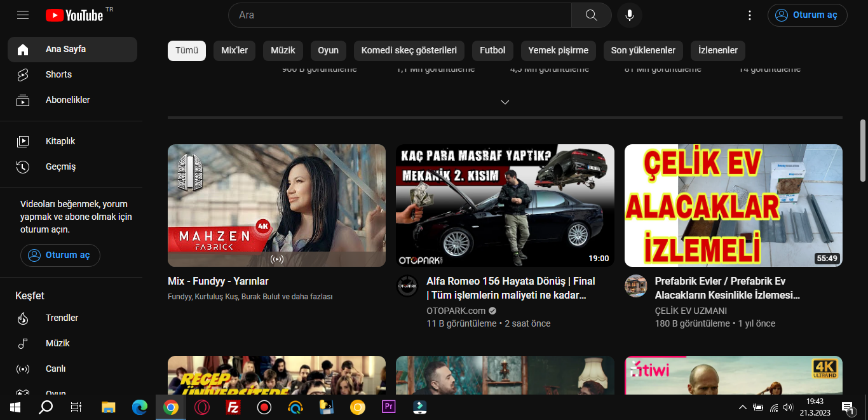
Task: Click the YouTube logo
Action: tap(74, 15)
